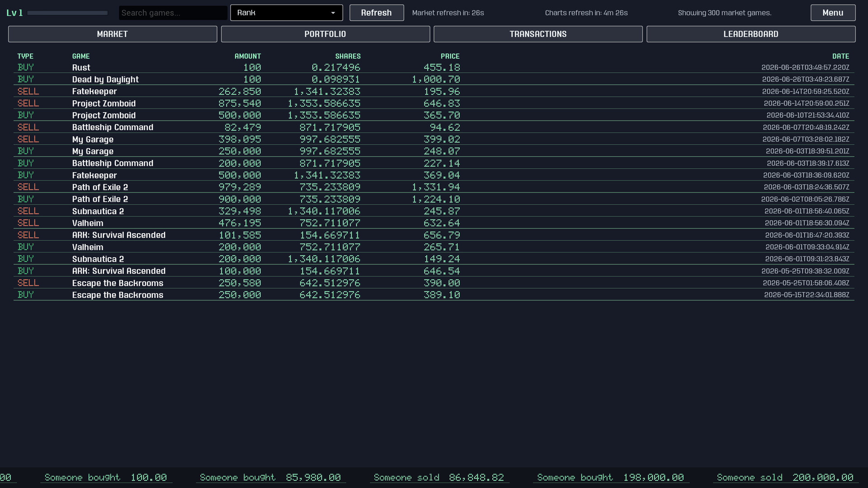The image size is (868, 488).
Task: Click the 'Charts refresh in' countdown text
Action: (586, 13)
